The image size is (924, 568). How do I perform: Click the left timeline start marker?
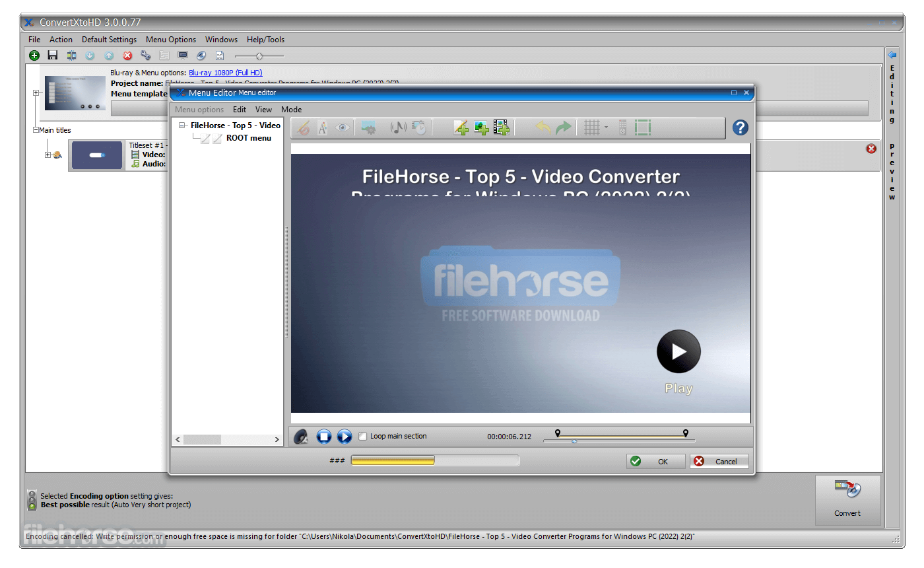coord(558,433)
